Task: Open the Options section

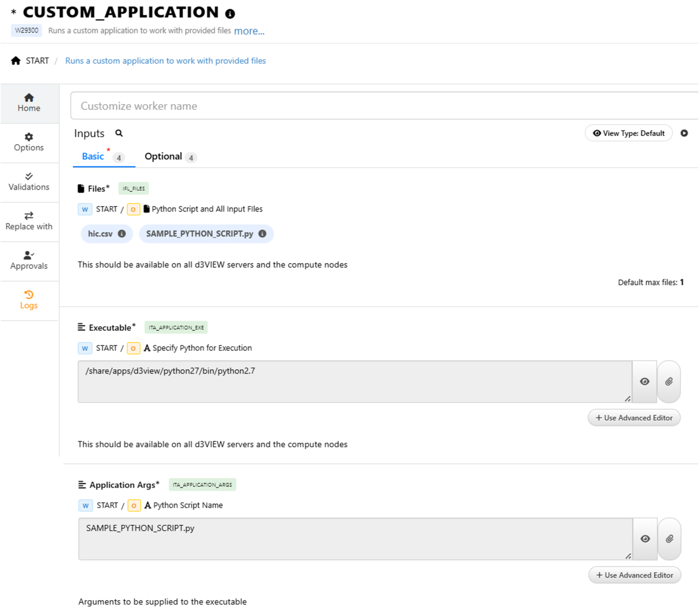Action: tap(29, 142)
